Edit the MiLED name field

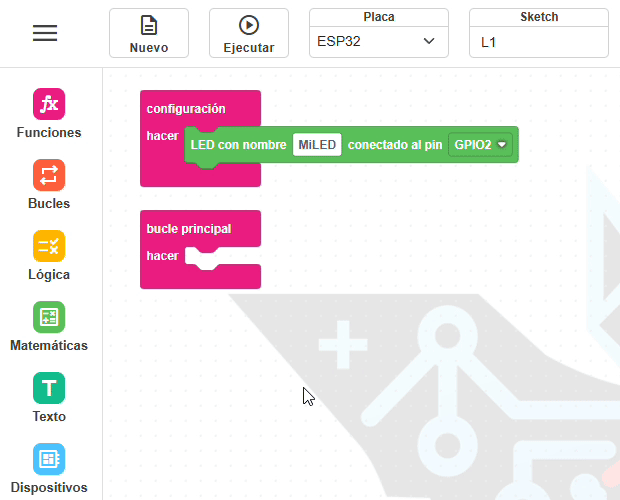tap(317, 145)
